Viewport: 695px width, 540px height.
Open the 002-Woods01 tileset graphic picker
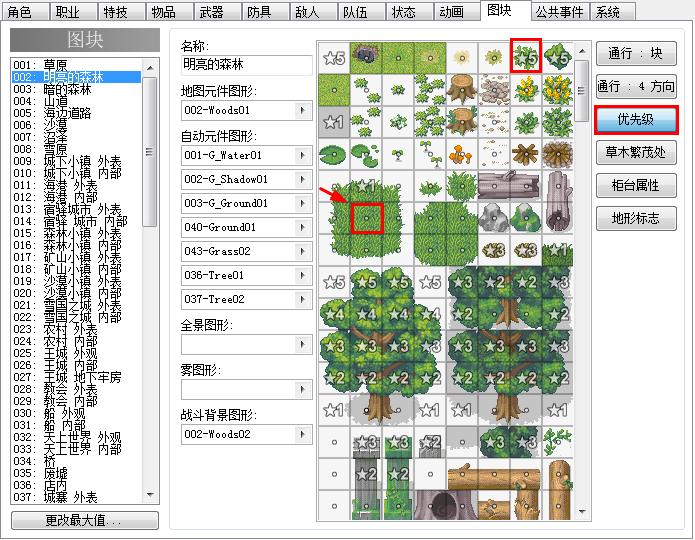[x=303, y=110]
